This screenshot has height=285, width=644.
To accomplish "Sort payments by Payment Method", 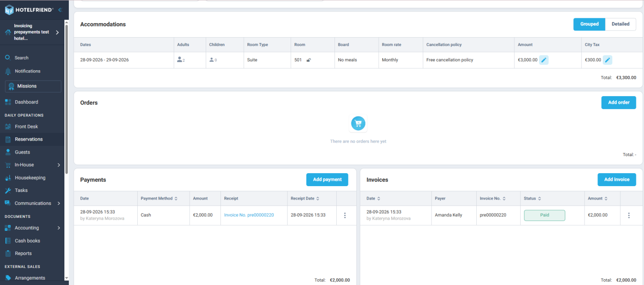I will pyautogui.click(x=176, y=198).
